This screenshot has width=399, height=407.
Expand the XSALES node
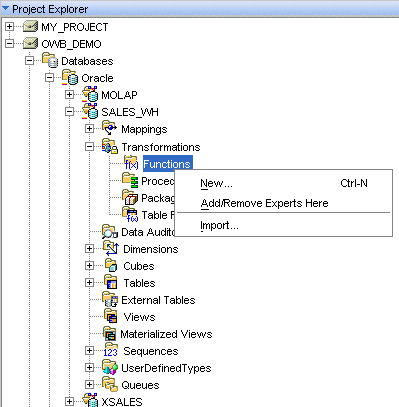click(x=69, y=401)
